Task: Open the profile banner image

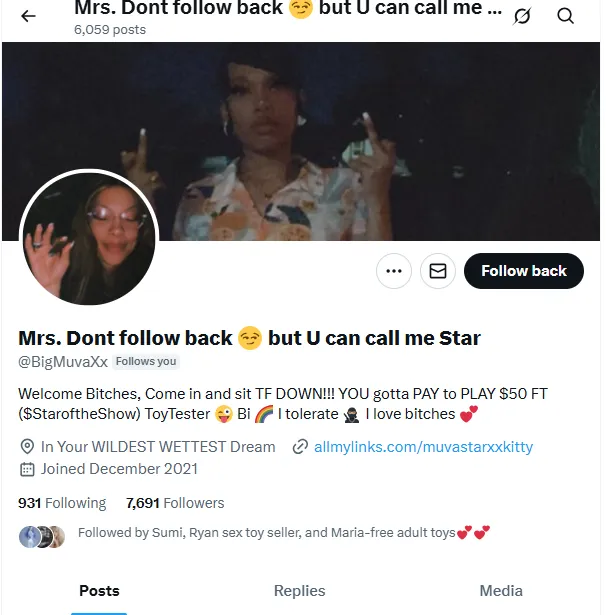Action: (x=301, y=141)
